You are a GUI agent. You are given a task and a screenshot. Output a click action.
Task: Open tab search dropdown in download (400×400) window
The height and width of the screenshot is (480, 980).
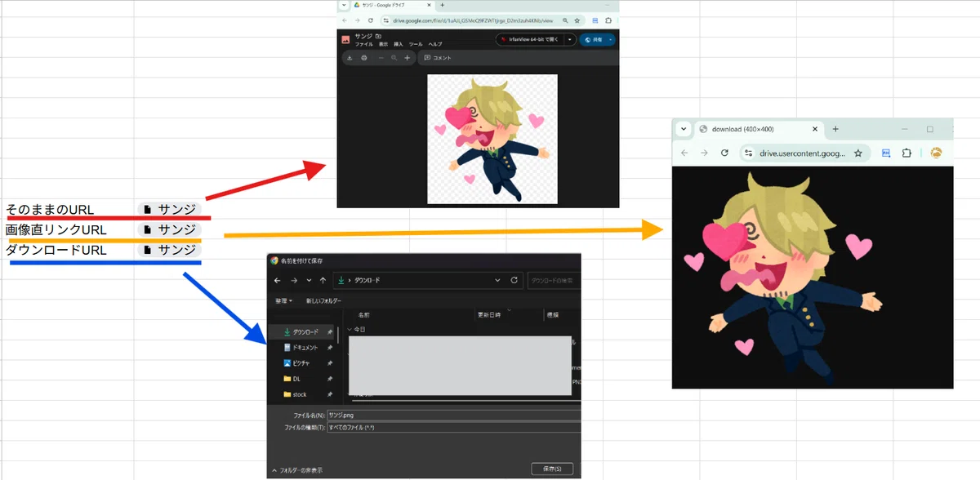pos(684,129)
